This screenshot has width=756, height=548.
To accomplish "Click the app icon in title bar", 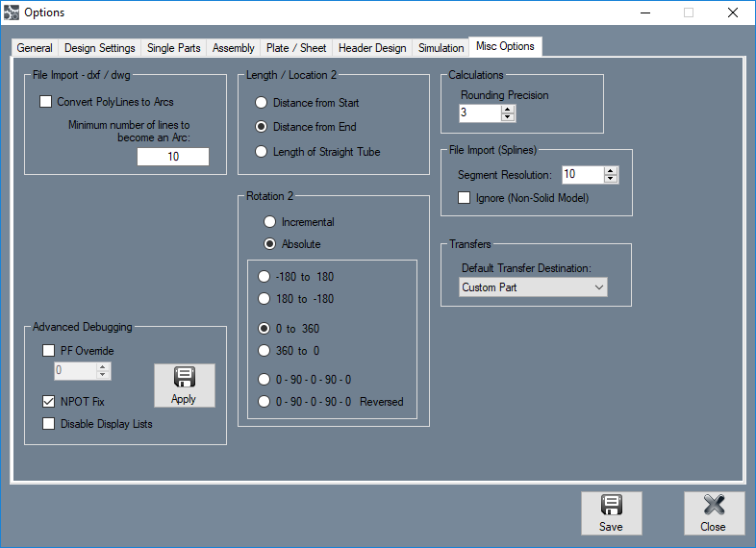I will point(12,12).
